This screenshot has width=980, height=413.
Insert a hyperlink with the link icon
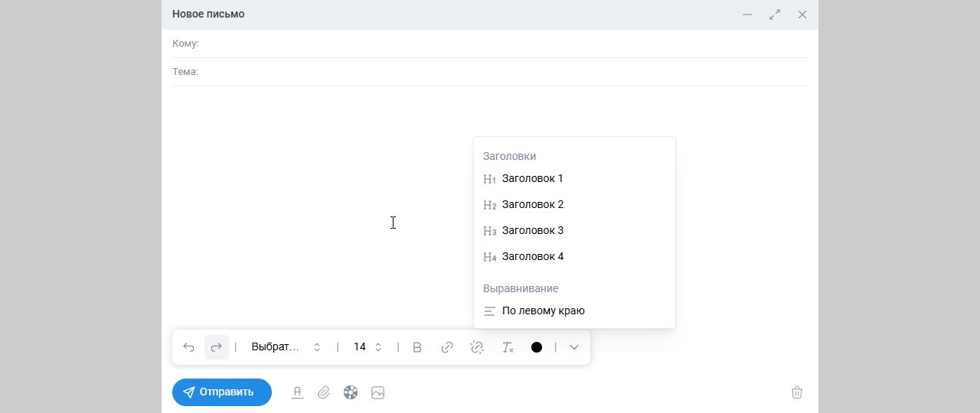point(447,347)
